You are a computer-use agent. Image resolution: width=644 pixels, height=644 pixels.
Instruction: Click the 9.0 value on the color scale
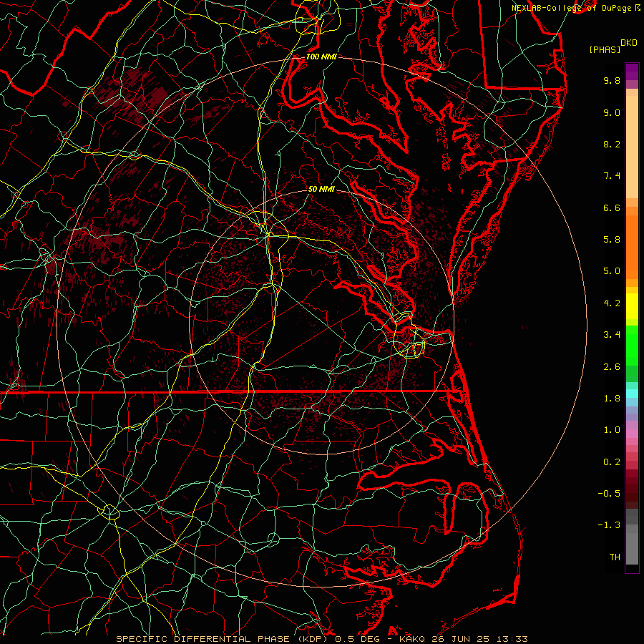[x=612, y=112]
